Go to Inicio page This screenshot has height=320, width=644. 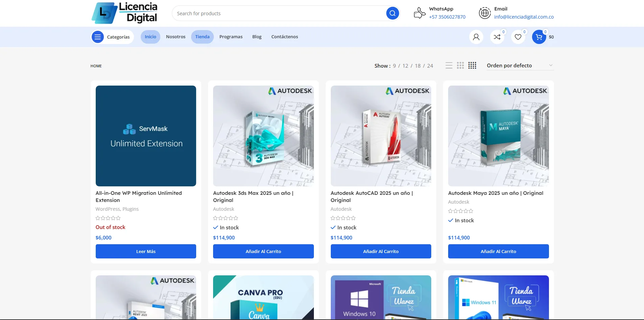tap(151, 37)
